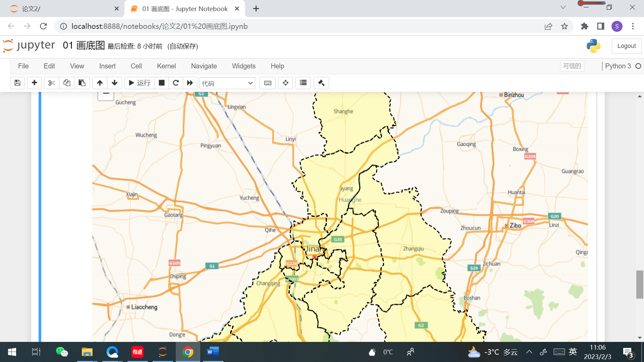
Task: Restart and run all cells
Action: [x=190, y=83]
